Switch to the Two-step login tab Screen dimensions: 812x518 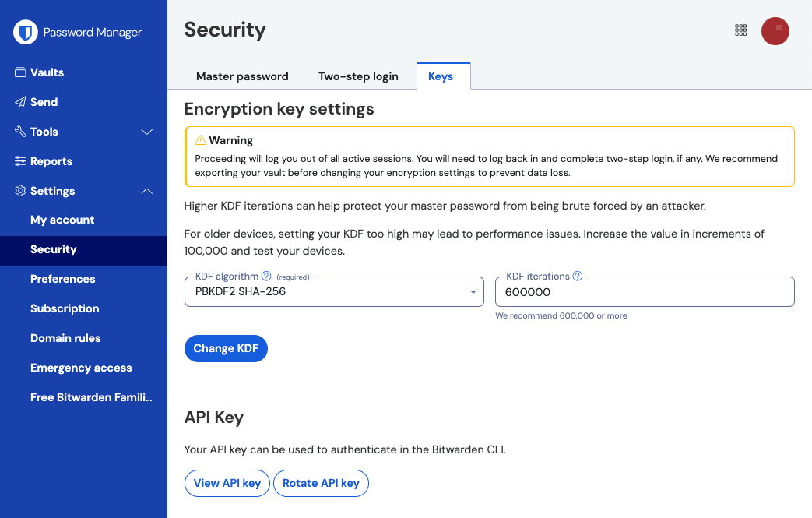(x=358, y=76)
